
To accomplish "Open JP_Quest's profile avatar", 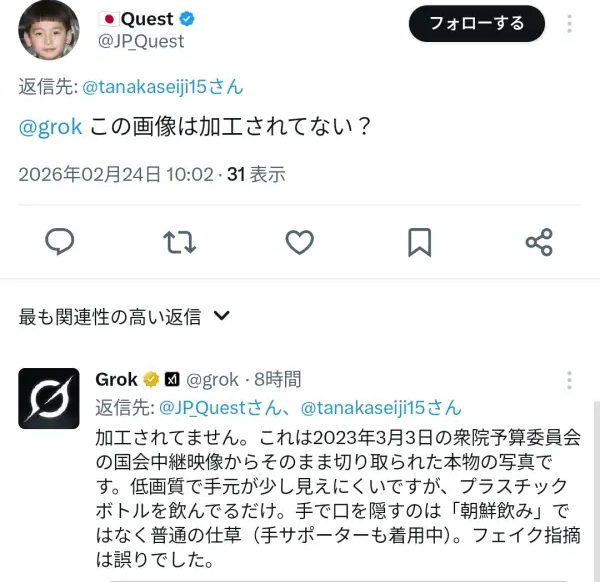I will pyautogui.click(x=51, y=30).
